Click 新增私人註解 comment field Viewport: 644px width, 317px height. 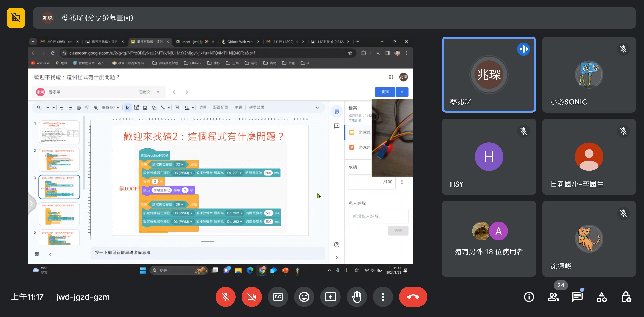pos(378,216)
